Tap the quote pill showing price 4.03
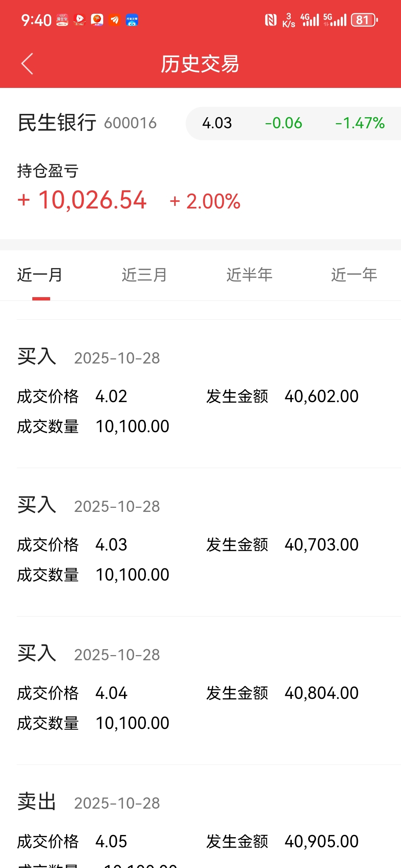401x868 pixels. 293,123
